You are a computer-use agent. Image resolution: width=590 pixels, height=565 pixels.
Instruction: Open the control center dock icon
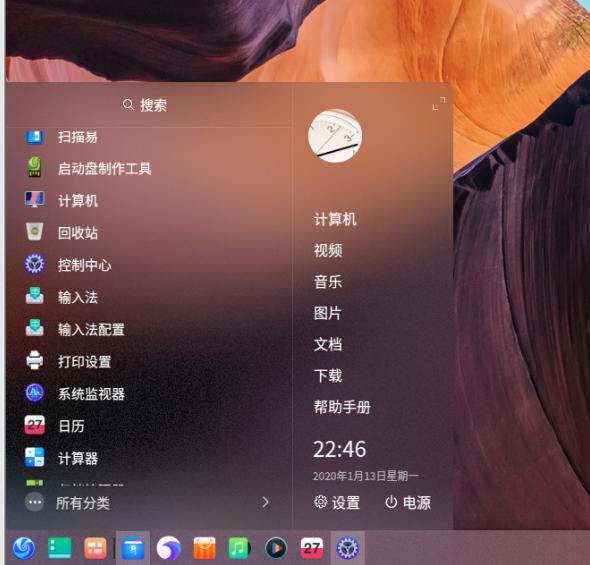[x=348, y=548]
